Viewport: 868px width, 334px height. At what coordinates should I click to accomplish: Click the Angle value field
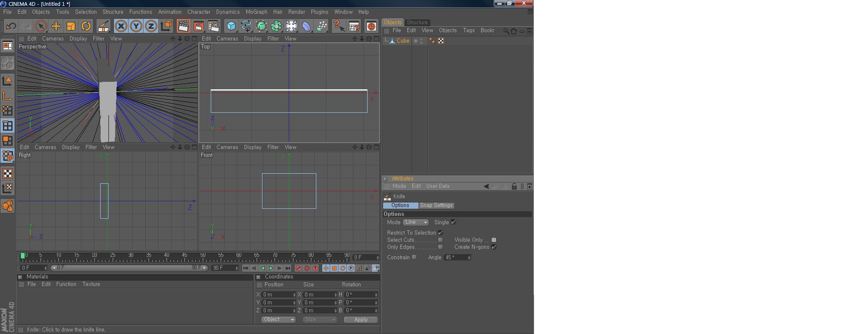pyautogui.click(x=457, y=258)
